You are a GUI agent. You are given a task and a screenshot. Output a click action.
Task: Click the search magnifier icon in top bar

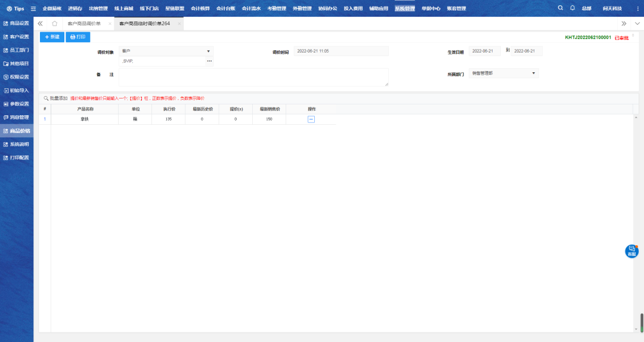click(560, 8)
